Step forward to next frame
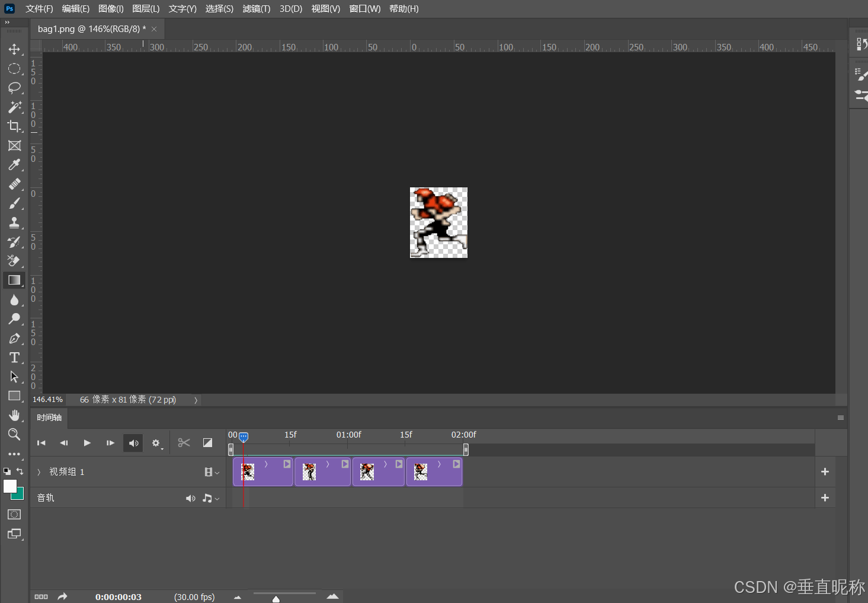 tap(110, 443)
